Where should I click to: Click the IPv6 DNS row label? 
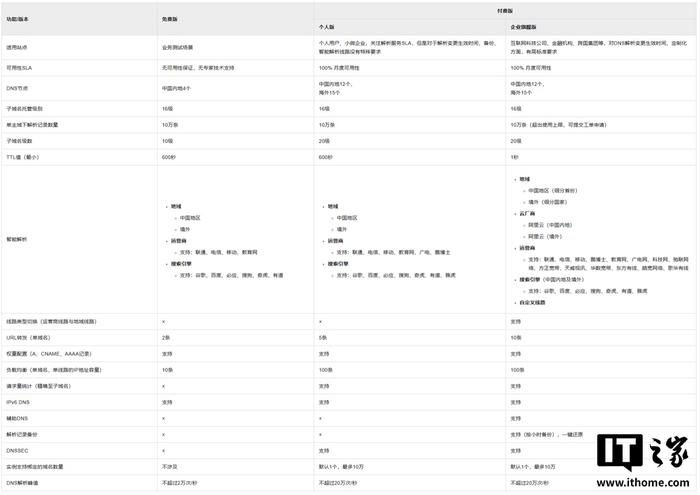(x=18, y=401)
